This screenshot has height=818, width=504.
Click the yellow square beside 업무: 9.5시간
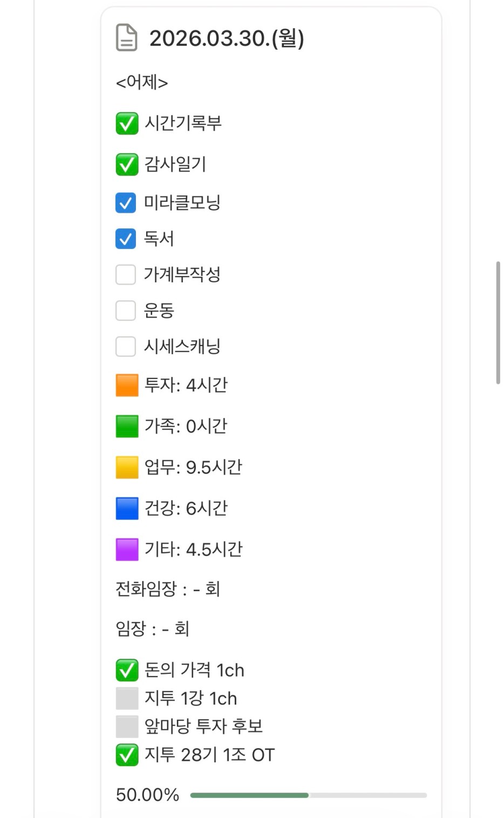click(127, 468)
